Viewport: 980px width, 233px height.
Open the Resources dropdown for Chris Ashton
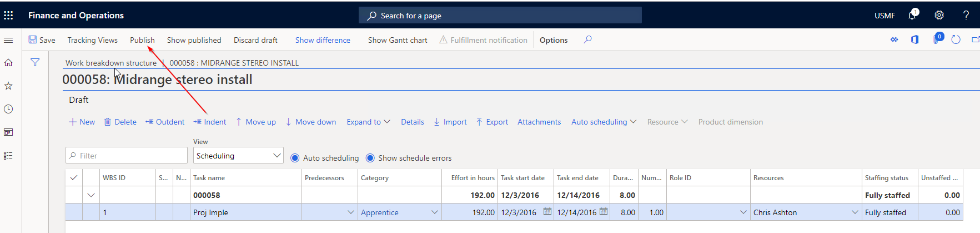pyautogui.click(x=855, y=212)
